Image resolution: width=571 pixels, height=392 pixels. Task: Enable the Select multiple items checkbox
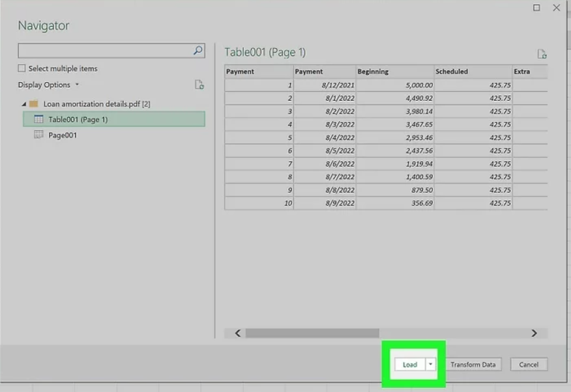[x=22, y=68]
